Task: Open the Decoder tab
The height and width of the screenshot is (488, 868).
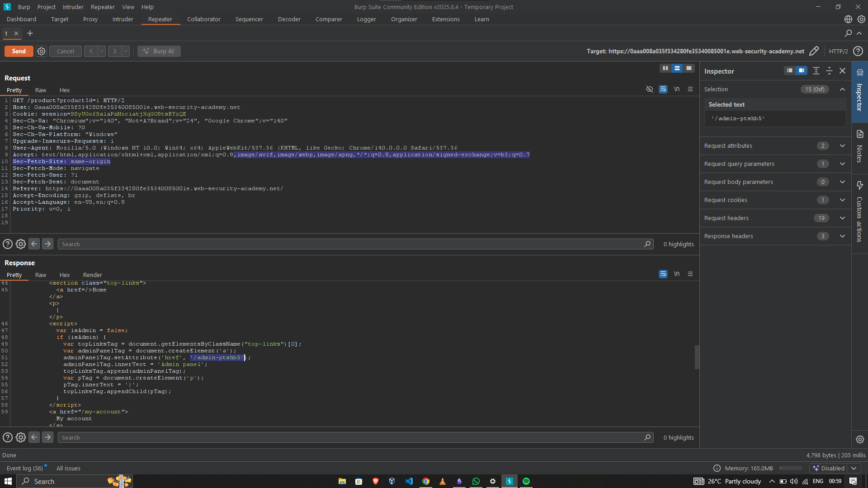Action: 289,19
